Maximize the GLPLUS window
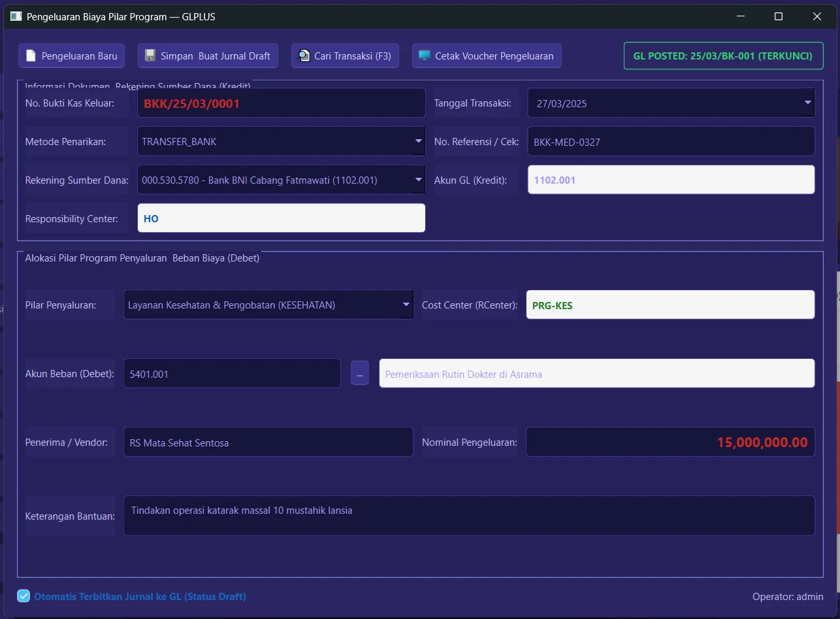This screenshot has width=840, height=619. pos(779,16)
